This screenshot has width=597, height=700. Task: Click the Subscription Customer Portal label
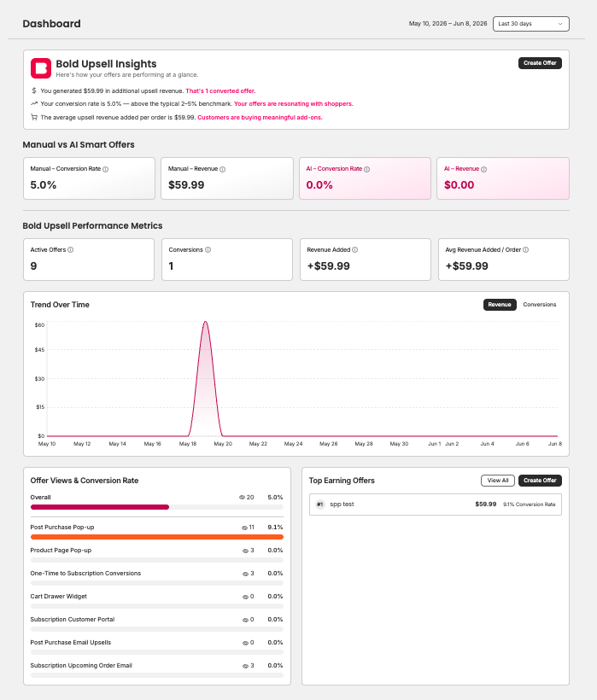pyautogui.click(x=73, y=619)
